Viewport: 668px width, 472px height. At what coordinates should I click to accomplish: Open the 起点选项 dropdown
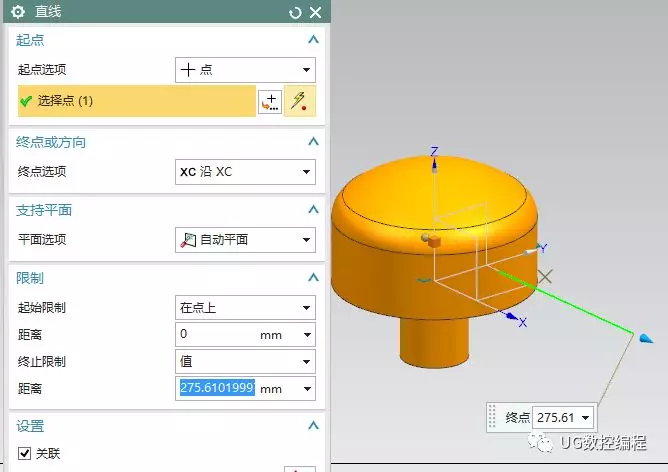(x=245, y=70)
